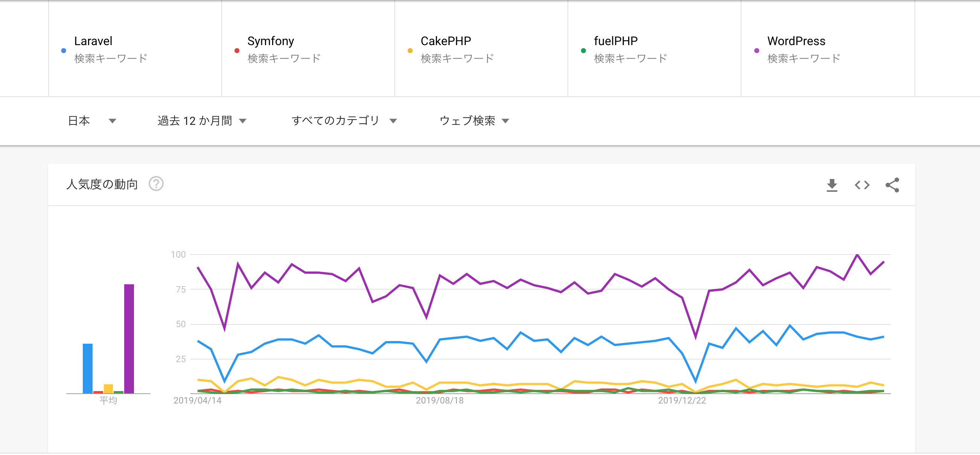Expand the 過去12か月間 time range dropdown
This screenshot has height=455, width=980.
[x=202, y=120]
